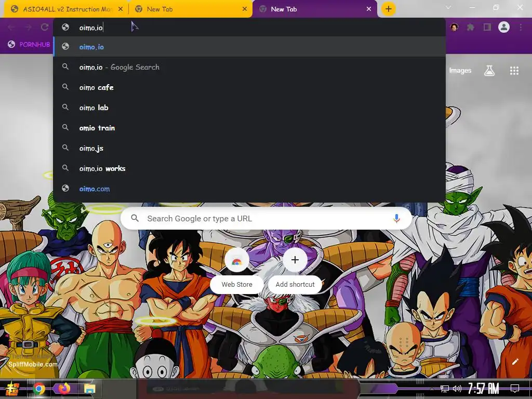Open Chrome from the taskbar
The image size is (532, 399).
(x=39, y=389)
